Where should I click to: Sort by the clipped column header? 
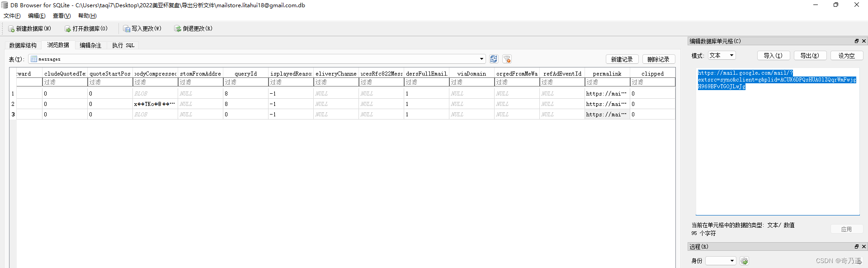click(x=652, y=73)
